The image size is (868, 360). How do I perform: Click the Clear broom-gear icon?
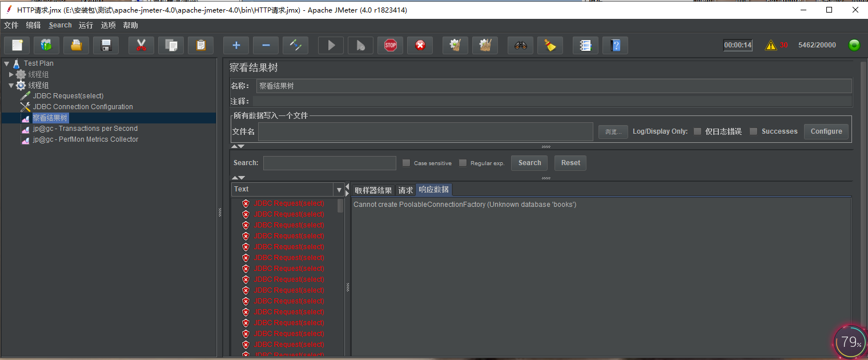(x=455, y=45)
